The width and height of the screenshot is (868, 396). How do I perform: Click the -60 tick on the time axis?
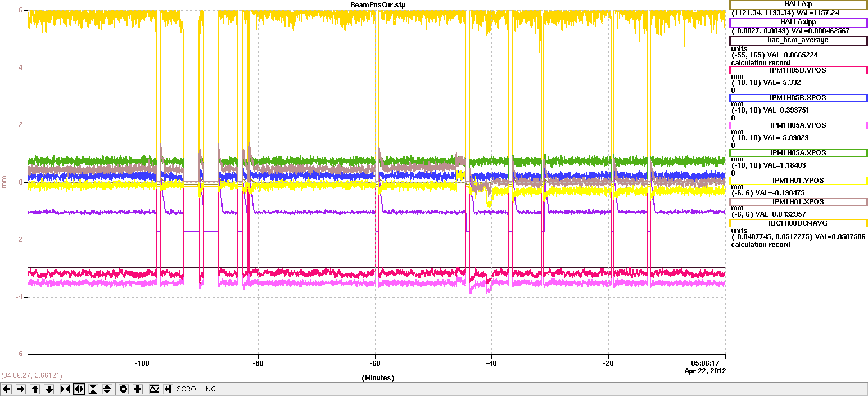click(x=375, y=363)
